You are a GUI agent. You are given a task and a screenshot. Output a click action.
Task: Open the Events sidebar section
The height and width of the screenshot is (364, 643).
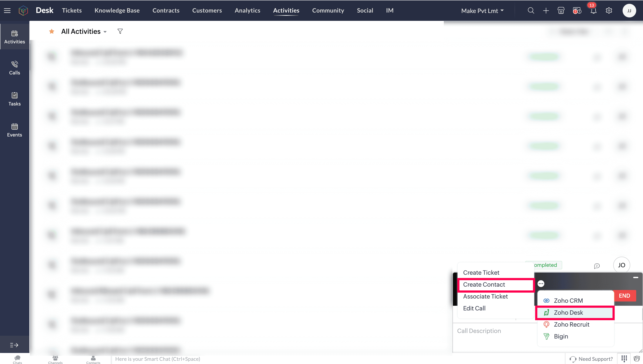14,130
